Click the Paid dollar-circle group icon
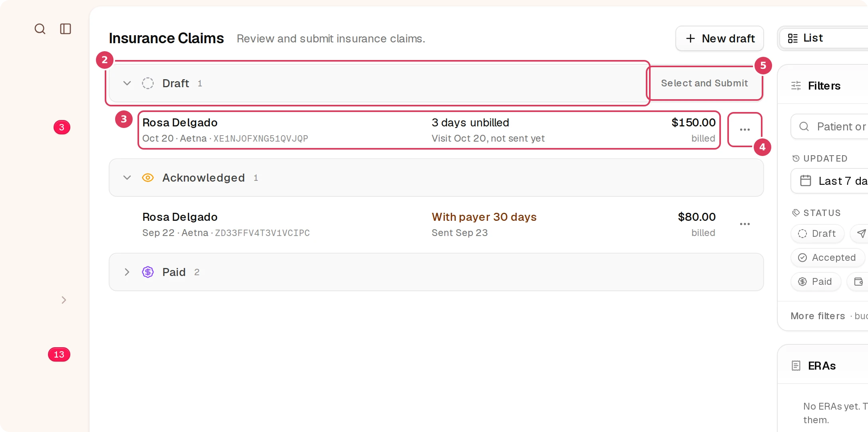The image size is (868, 432). tap(148, 272)
